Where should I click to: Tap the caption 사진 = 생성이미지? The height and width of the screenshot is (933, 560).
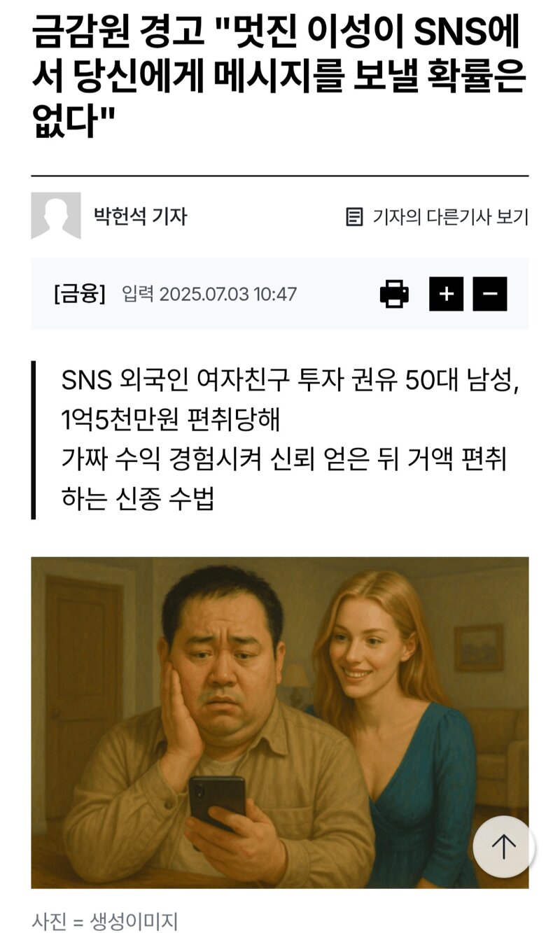click(x=105, y=921)
